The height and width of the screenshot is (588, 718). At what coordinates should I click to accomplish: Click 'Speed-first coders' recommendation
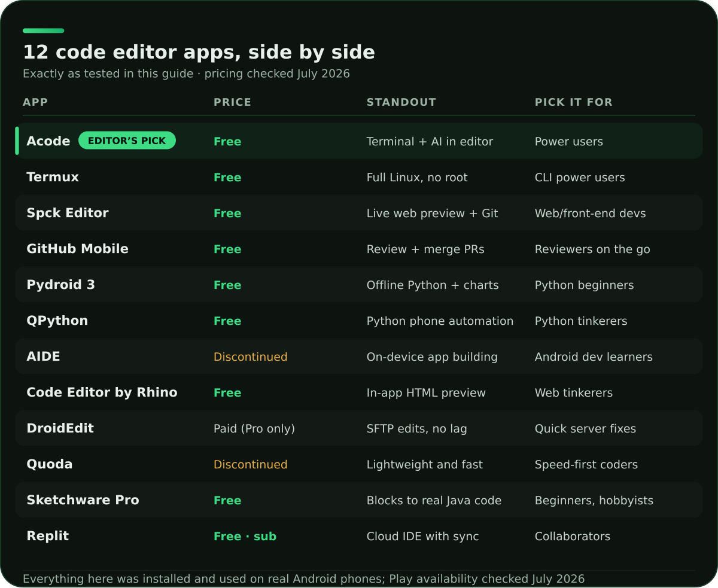pos(586,465)
